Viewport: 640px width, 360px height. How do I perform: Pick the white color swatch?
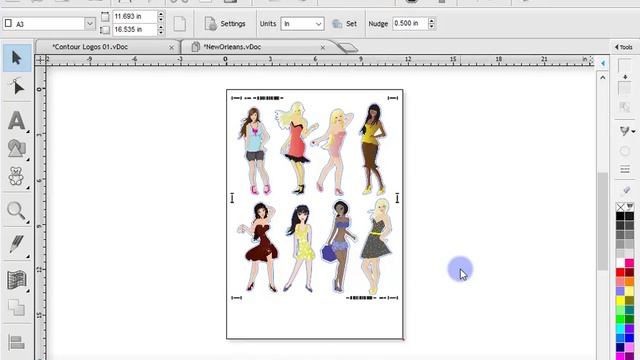pyautogui.click(x=620, y=263)
